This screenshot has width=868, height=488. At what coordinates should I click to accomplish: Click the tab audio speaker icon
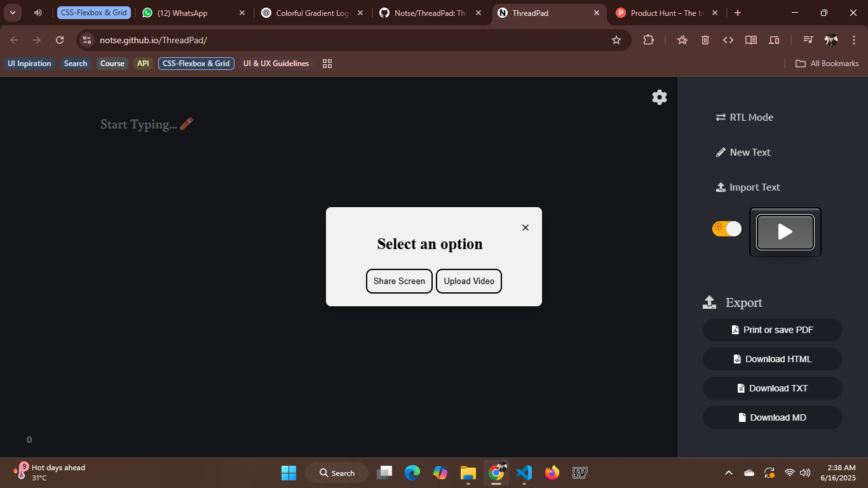(38, 13)
